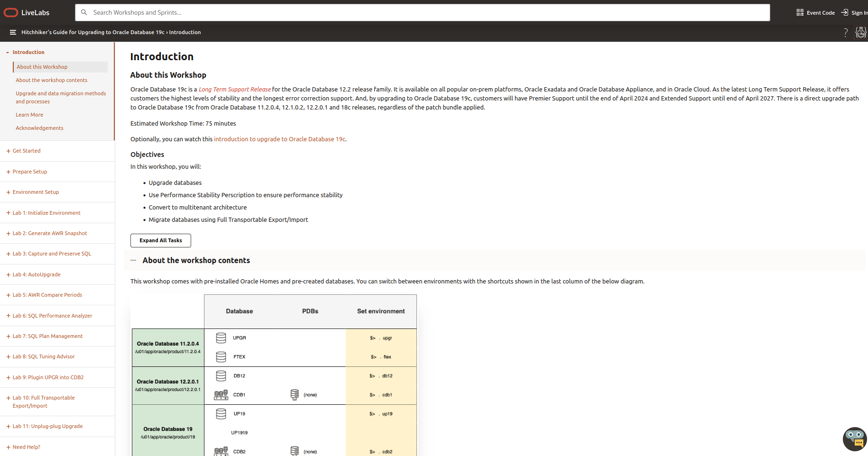The image size is (868, 456).
Task: Expand Lab 4: AutoUpgrade
Action: point(9,275)
